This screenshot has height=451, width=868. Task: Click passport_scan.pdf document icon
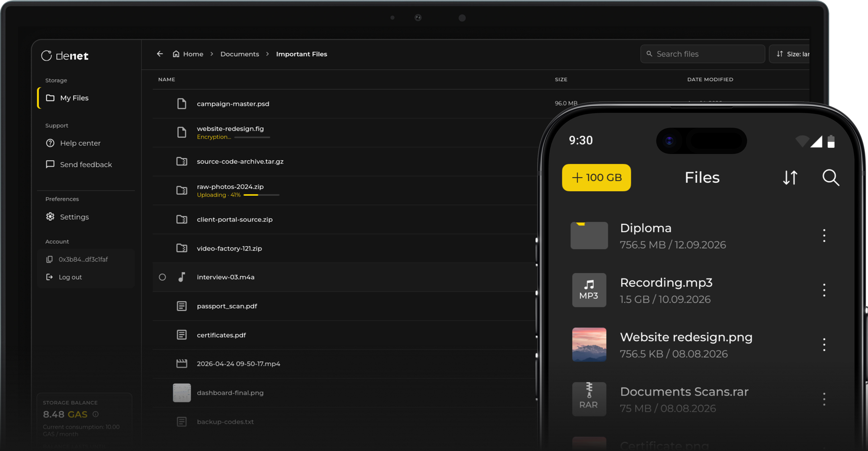pos(182,306)
